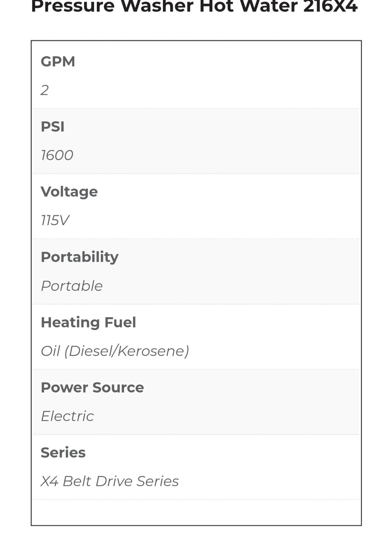The height and width of the screenshot is (540, 392).
Task: Click the GPM value 2
Action: tap(45, 90)
